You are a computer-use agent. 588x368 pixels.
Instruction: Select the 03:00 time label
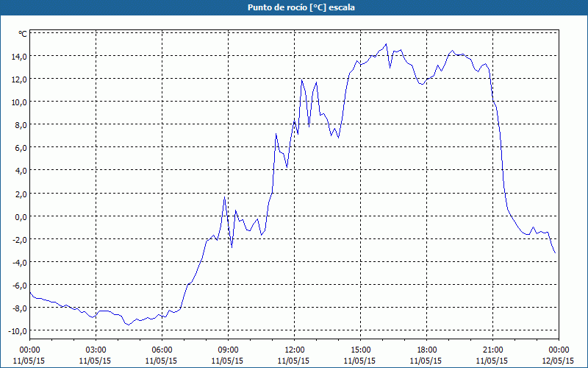tap(96, 350)
